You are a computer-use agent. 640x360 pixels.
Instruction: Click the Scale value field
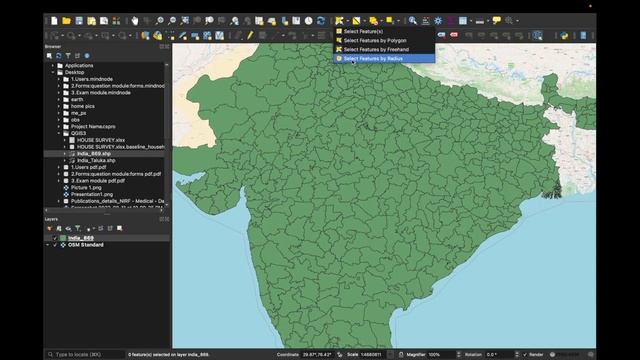point(372,355)
